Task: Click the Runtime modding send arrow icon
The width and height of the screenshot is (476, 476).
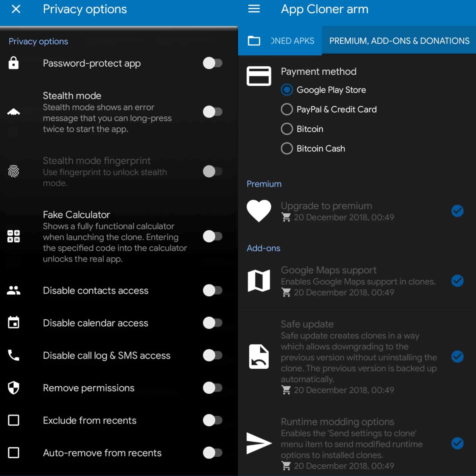Action: tap(259, 443)
